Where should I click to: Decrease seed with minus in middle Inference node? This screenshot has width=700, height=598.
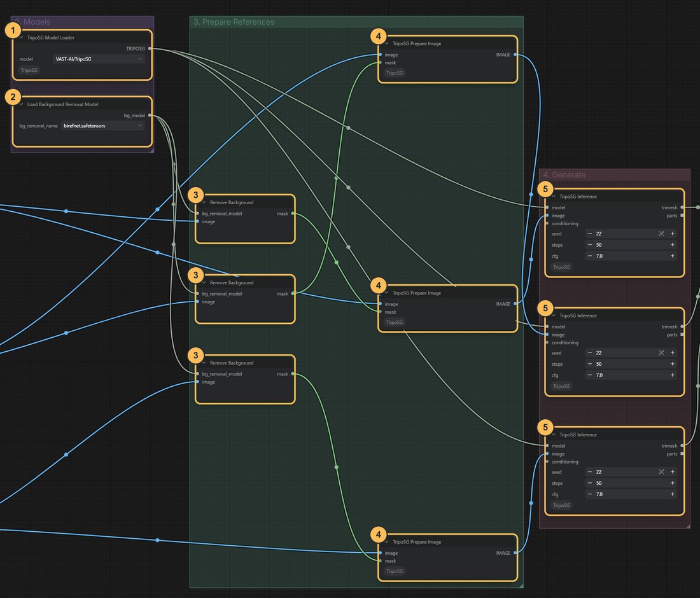[590, 353]
